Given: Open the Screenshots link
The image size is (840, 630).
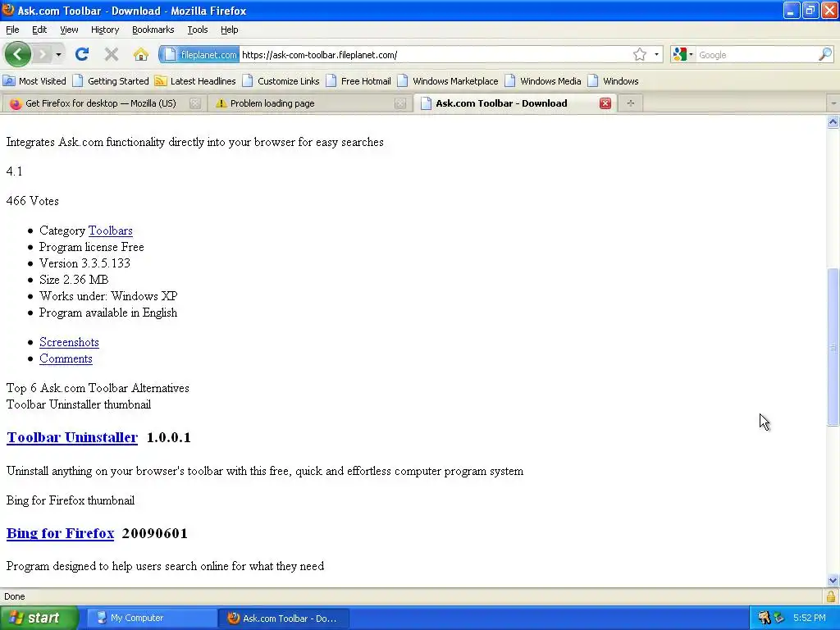Looking at the screenshot, I should (x=69, y=342).
